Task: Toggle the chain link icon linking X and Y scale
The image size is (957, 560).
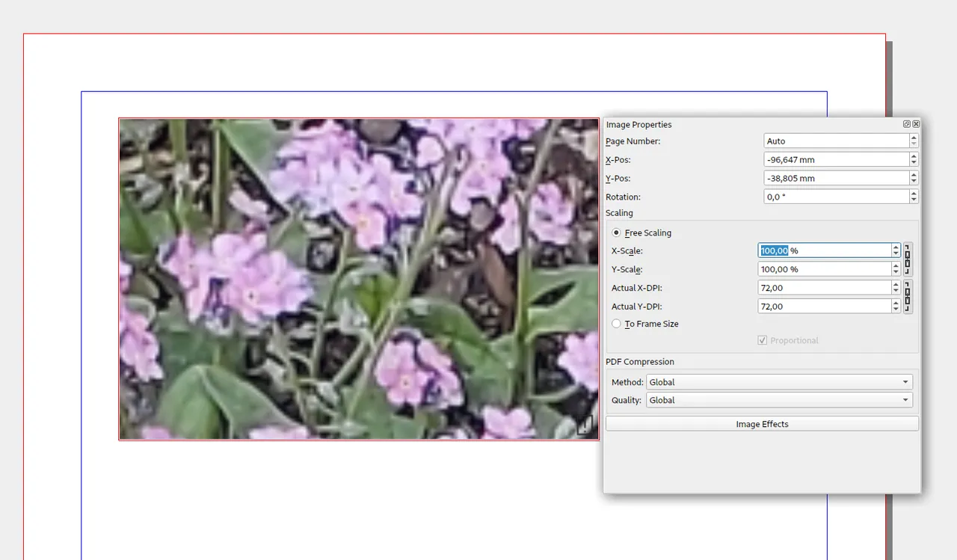Action: [x=907, y=259]
